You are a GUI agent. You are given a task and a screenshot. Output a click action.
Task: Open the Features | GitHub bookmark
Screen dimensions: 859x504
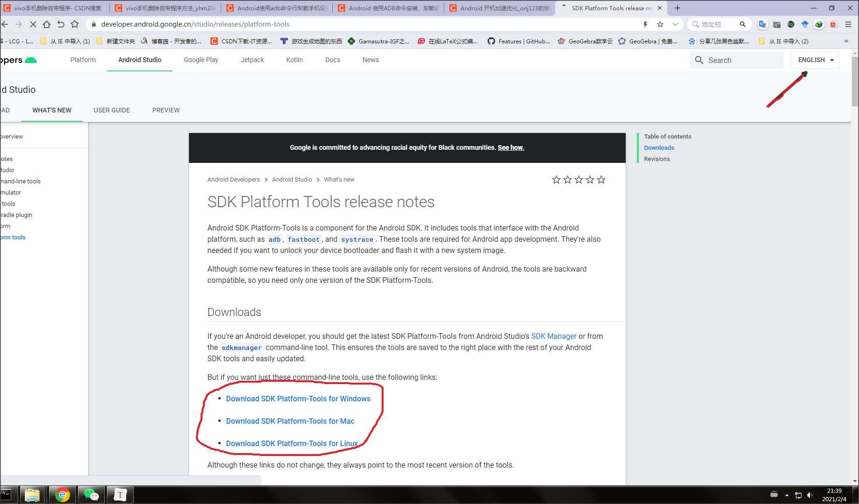pyautogui.click(x=518, y=41)
